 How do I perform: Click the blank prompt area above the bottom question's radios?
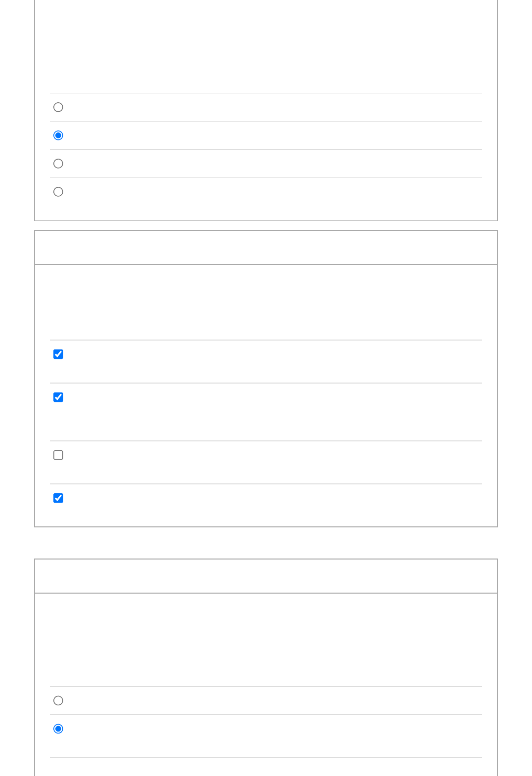click(266, 640)
